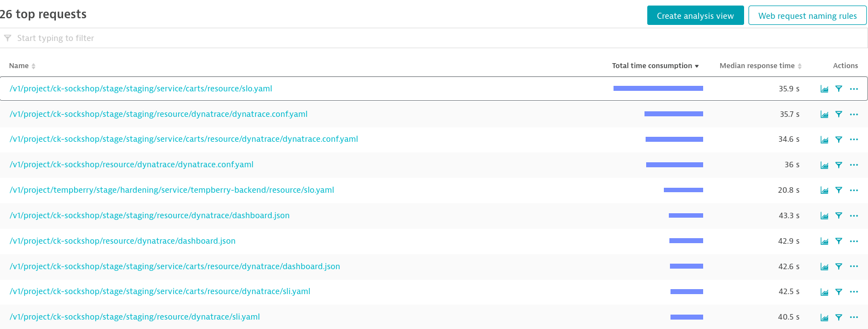Viewport: 868px width, 329px height.
Task: Open carts/resource/dynatrace/dynatrace.conf.yaml link
Action: click(x=184, y=139)
